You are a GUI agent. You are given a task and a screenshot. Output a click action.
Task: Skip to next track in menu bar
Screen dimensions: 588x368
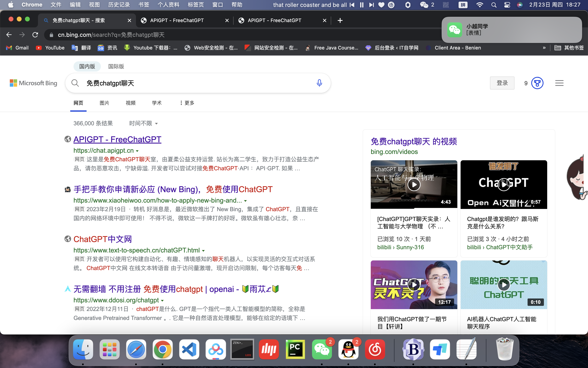(x=372, y=5)
